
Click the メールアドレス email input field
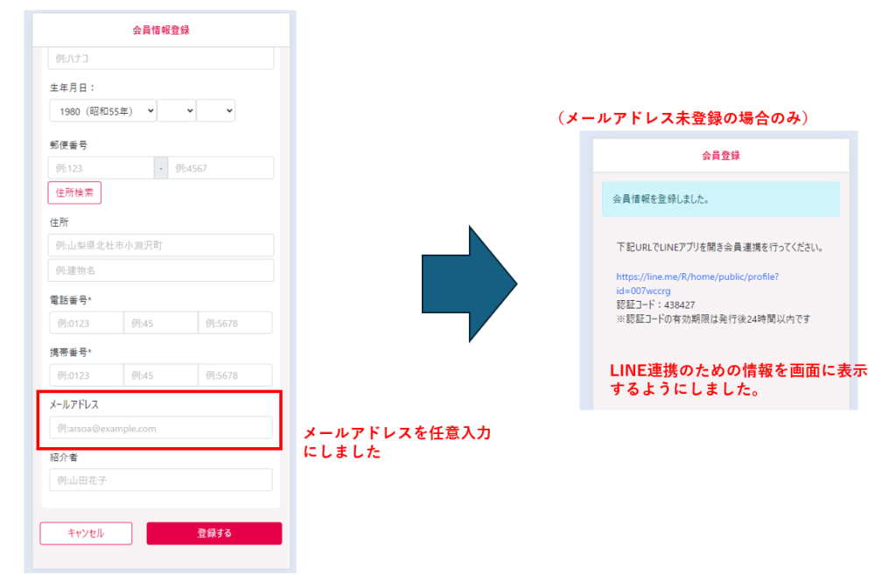[161, 428]
